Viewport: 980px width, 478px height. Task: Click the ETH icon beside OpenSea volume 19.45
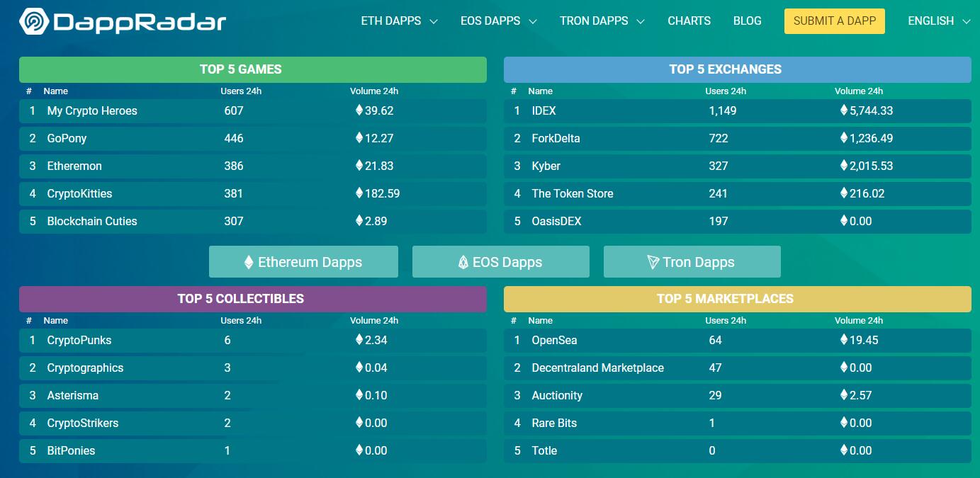point(844,340)
